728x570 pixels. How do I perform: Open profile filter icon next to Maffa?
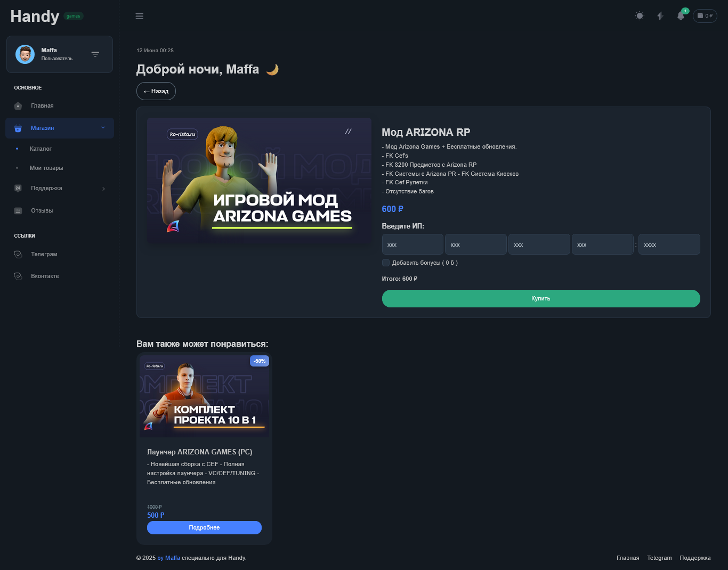(95, 54)
